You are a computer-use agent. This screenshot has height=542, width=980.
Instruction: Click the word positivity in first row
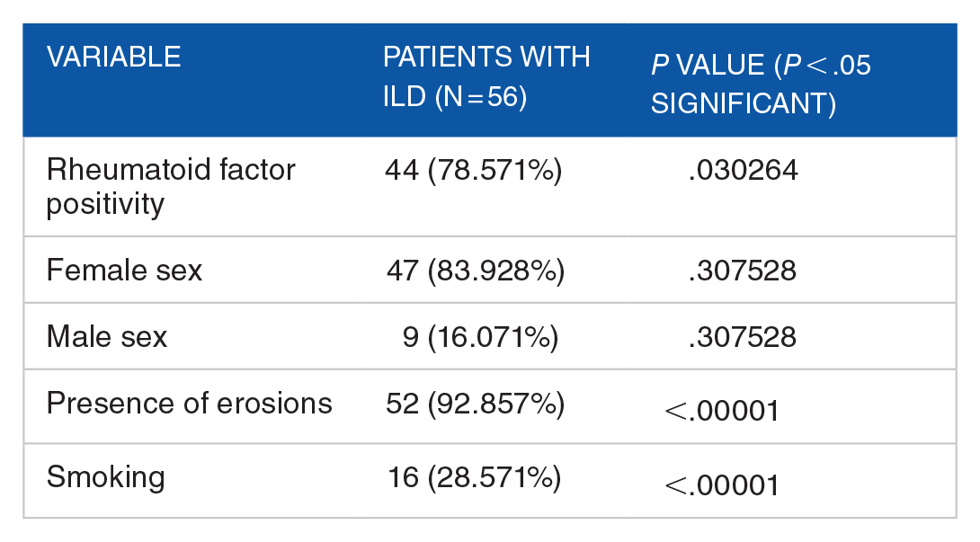[105, 206]
